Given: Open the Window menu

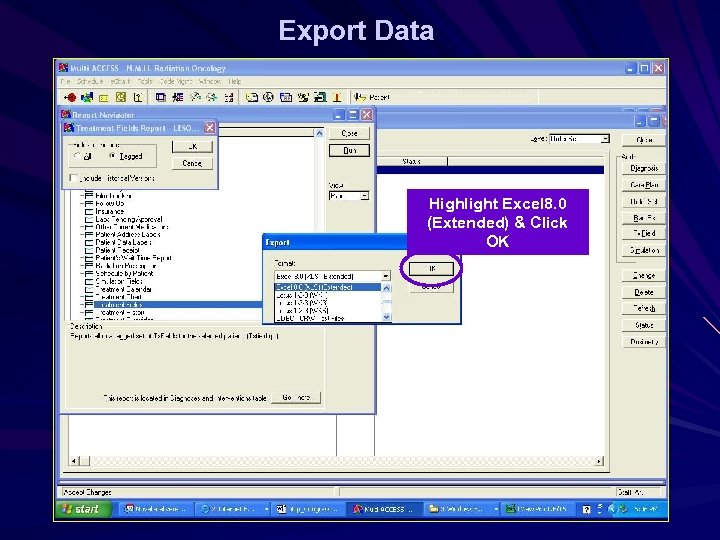Looking at the screenshot, I should click(x=209, y=82).
